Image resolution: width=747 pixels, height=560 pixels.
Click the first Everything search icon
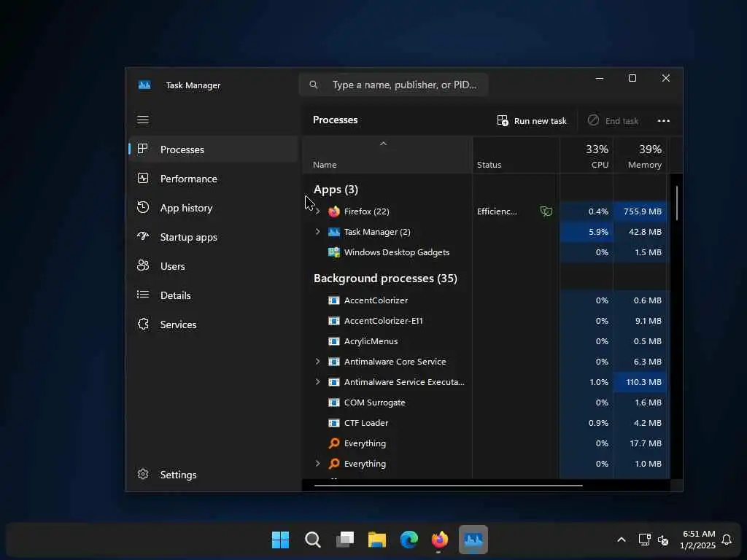point(334,443)
